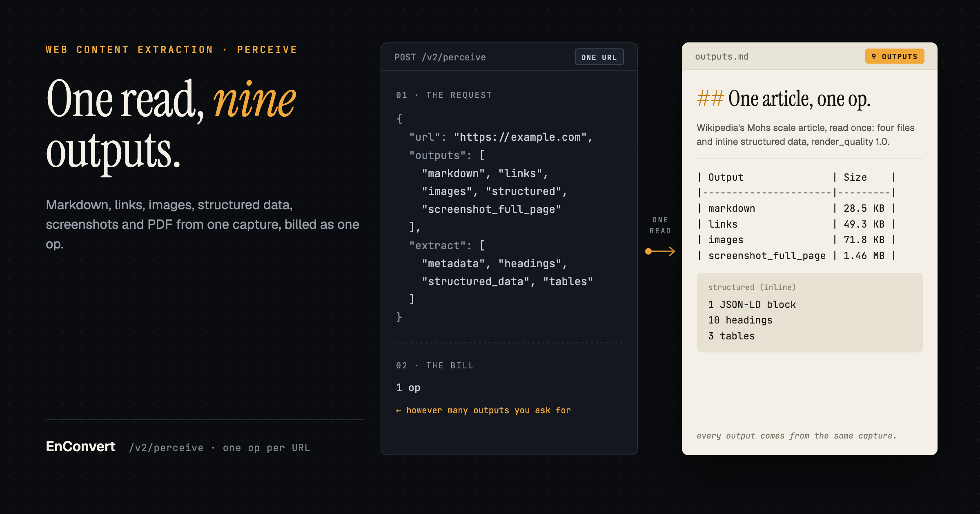980x514 pixels.
Task: Click the "screenshot_full_page" string in request
Action: pyautogui.click(x=492, y=209)
